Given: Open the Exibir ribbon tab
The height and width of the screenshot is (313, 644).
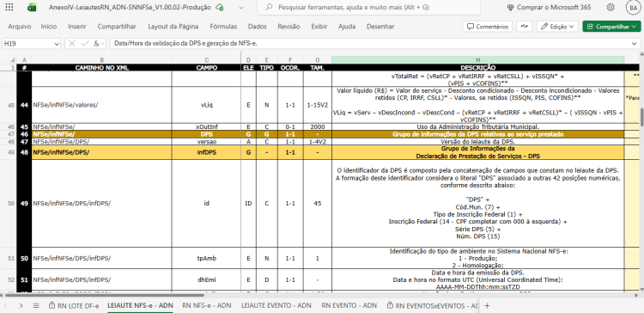Looking at the screenshot, I should [319, 27].
